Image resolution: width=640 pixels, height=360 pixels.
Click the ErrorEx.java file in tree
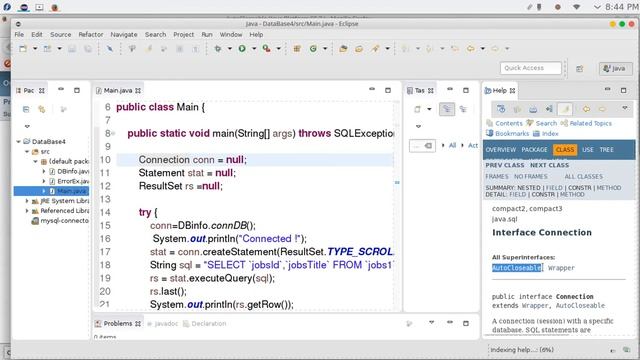69,181
